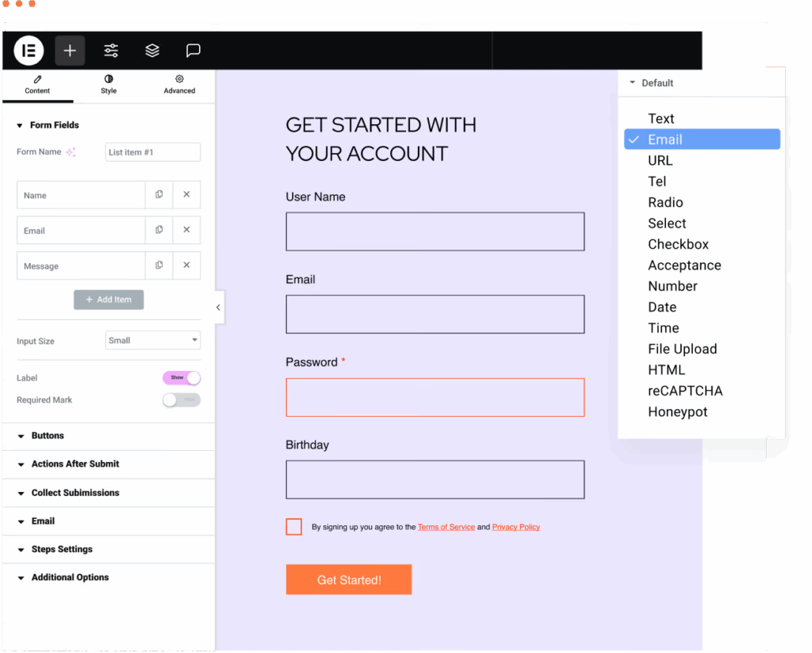
Task: Click the Add Item button
Action: 109,300
